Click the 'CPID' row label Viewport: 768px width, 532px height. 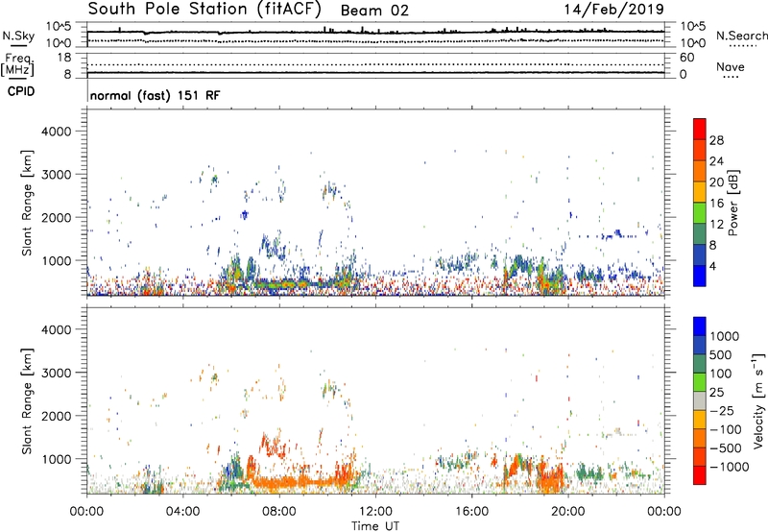21,91
